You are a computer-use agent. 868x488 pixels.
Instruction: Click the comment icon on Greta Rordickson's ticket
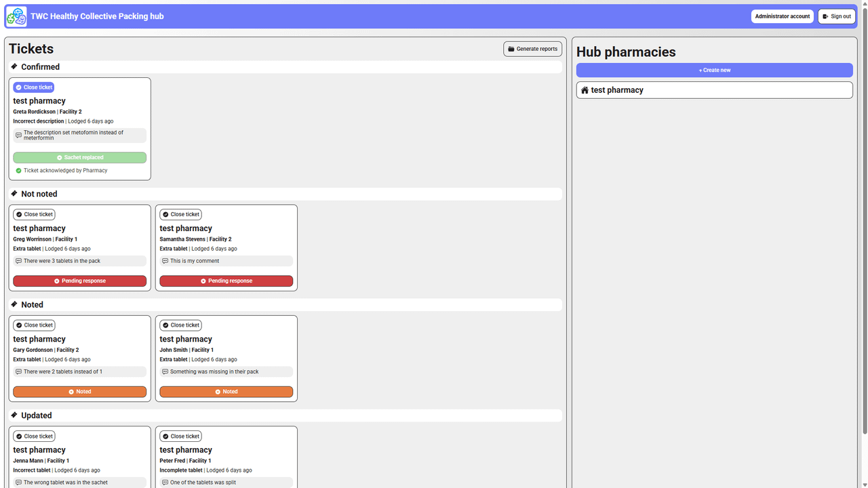click(19, 136)
